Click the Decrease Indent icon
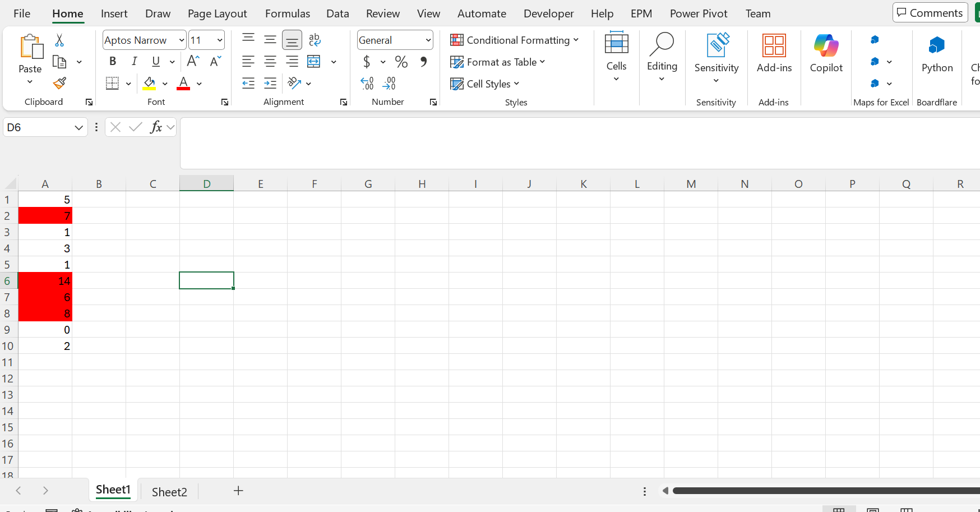980x512 pixels. [x=248, y=84]
